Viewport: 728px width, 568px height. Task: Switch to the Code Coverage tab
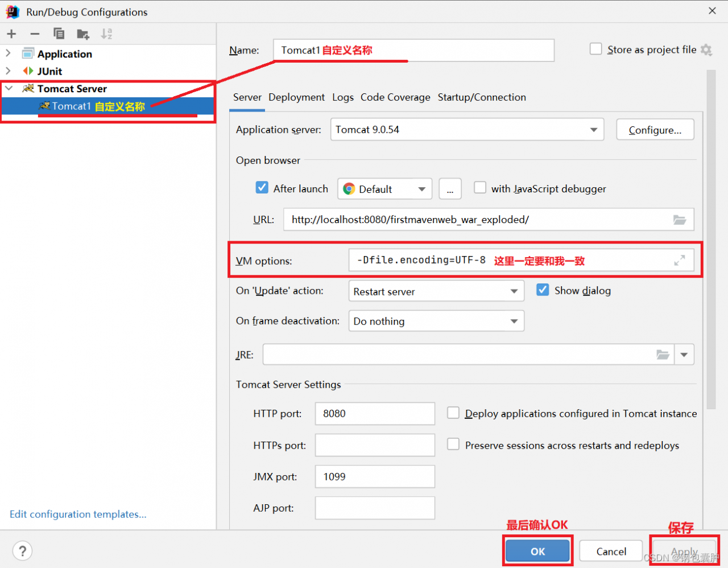pyautogui.click(x=395, y=97)
